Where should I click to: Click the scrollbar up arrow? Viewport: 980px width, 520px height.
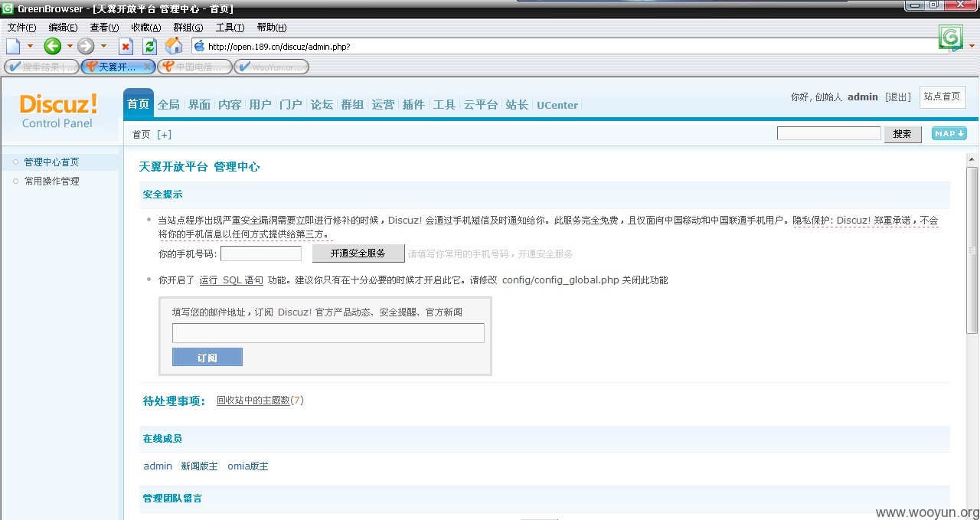point(972,159)
